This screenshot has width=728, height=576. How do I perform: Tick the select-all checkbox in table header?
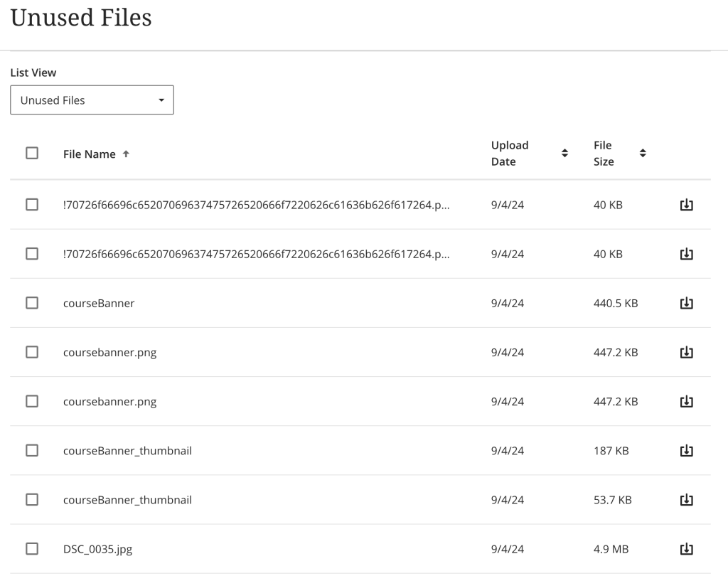pos(32,154)
